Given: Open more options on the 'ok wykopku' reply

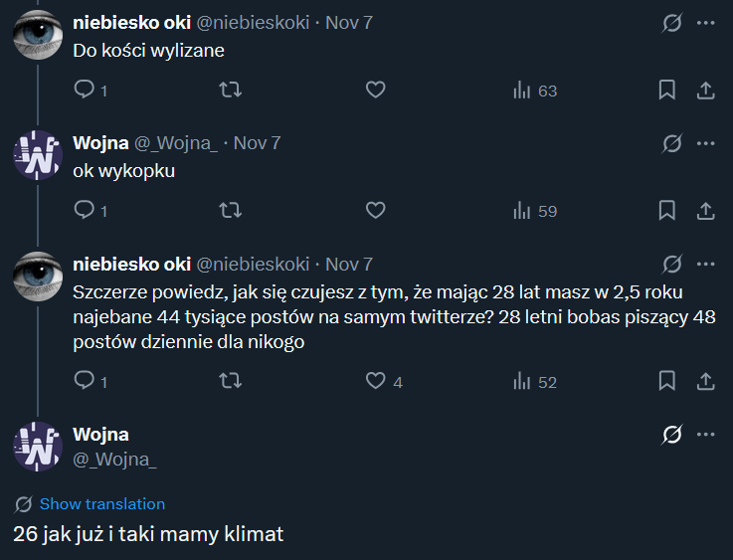Looking at the screenshot, I should point(705,143).
